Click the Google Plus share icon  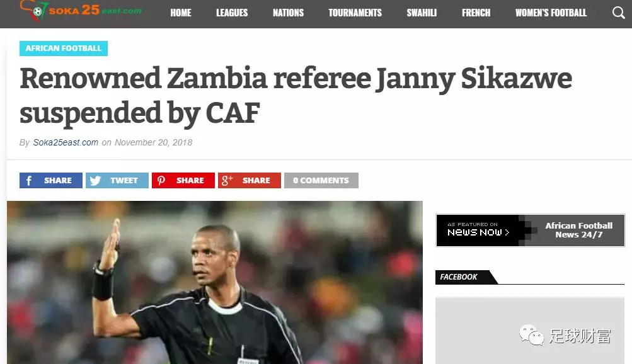[227, 180]
